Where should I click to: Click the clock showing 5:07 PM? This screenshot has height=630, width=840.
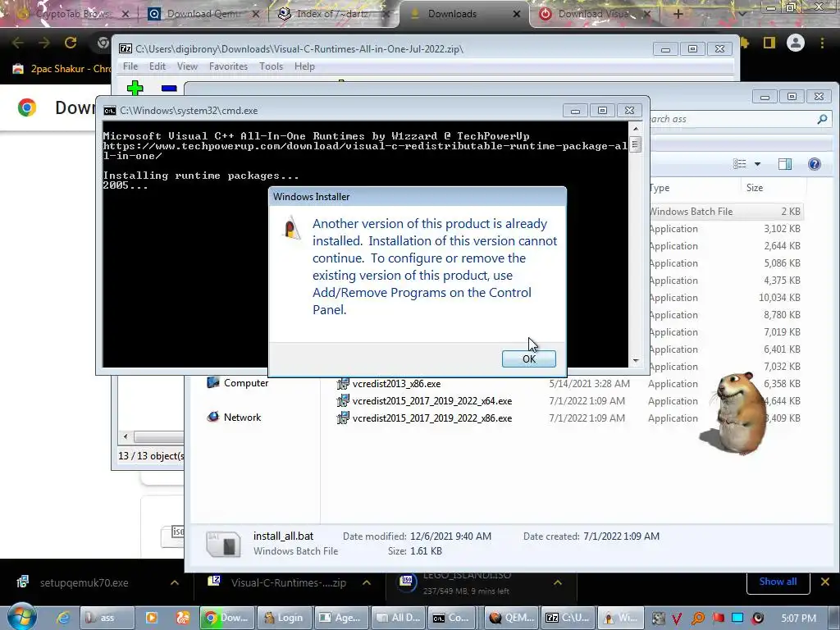798,619
